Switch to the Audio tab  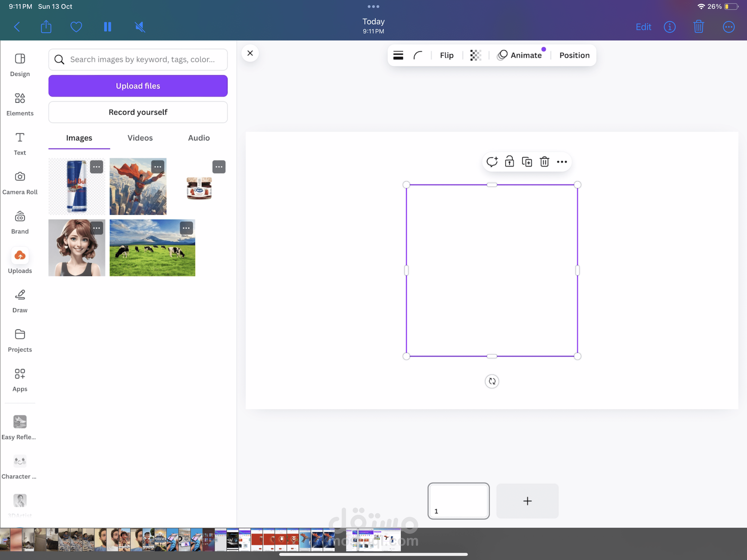tap(199, 138)
